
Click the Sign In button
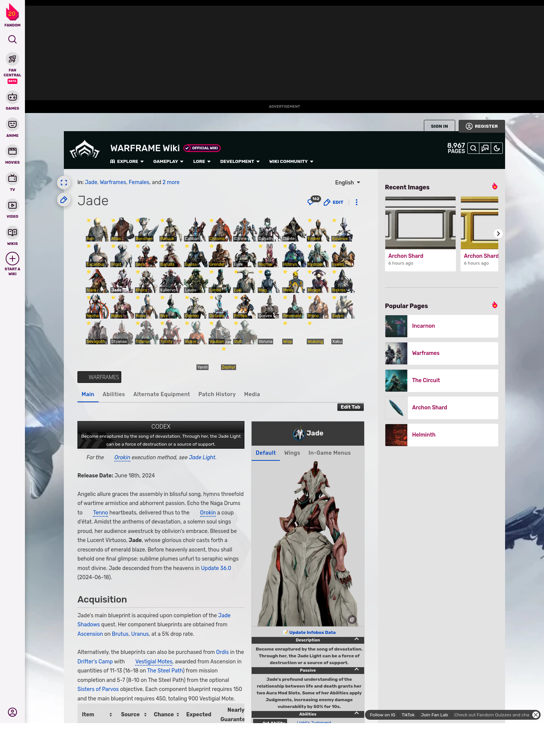[x=439, y=126]
